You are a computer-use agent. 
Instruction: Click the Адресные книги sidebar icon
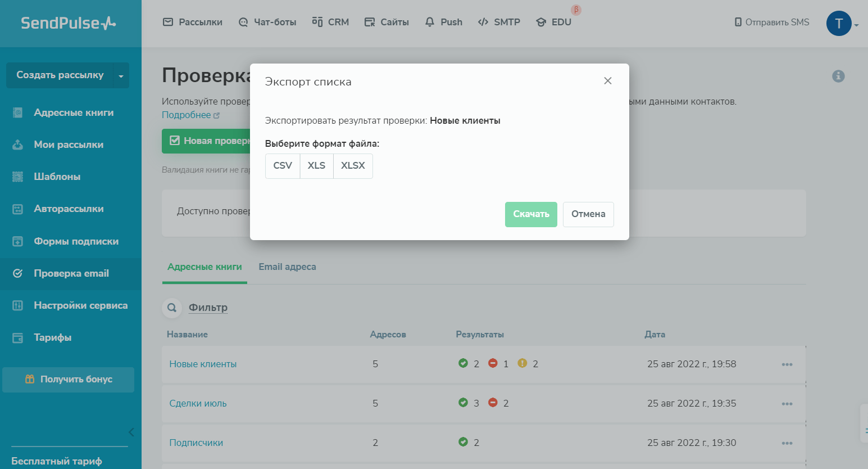(18, 112)
